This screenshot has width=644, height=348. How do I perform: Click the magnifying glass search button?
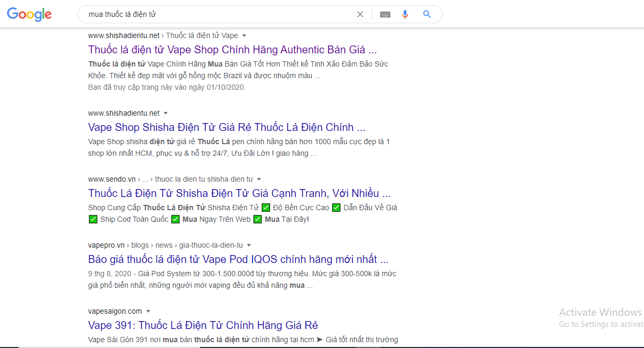427,14
